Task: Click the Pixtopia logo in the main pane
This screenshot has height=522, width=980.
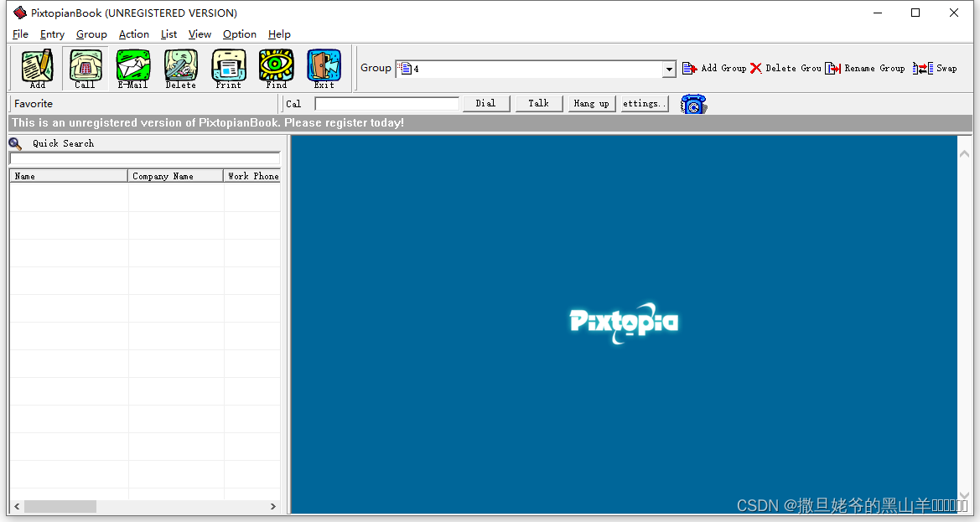Action: pyautogui.click(x=624, y=323)
